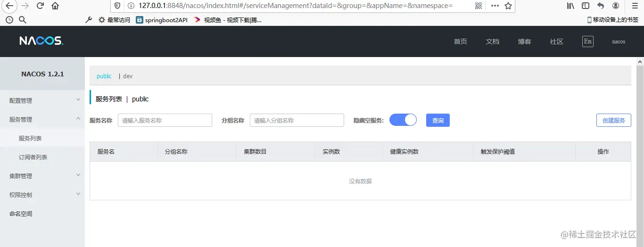The width and height of the screenshot is (644, 247).
Task: Toggle the 隐藏空服务 switch
Action: point(403,120)
